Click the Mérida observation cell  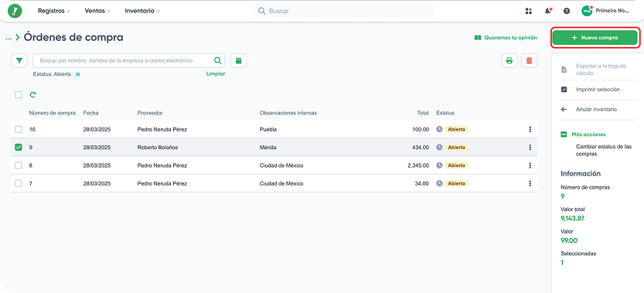point(267,147)
